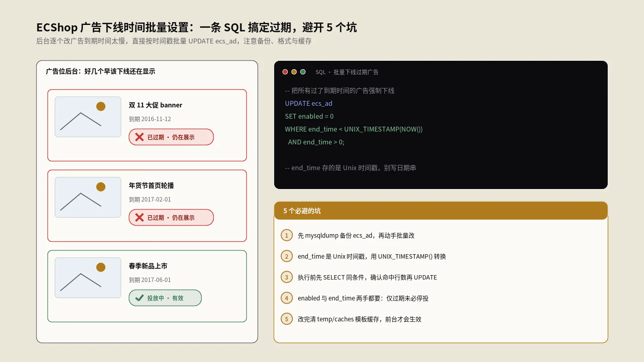The height and width of the screenshot is (362, 644).
Task: Click the green checkmark icon on 春季新品上市 badge
Action: pos(139,298)
